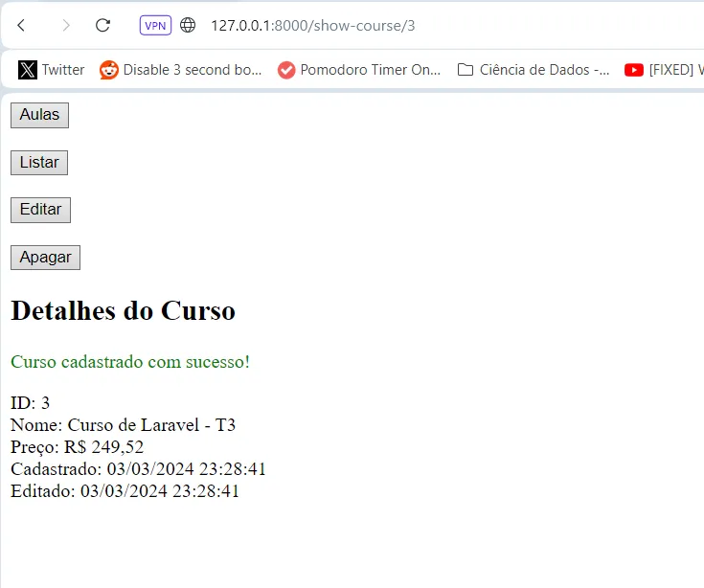Open the VPN badge in address bar

tap(155, 26)
